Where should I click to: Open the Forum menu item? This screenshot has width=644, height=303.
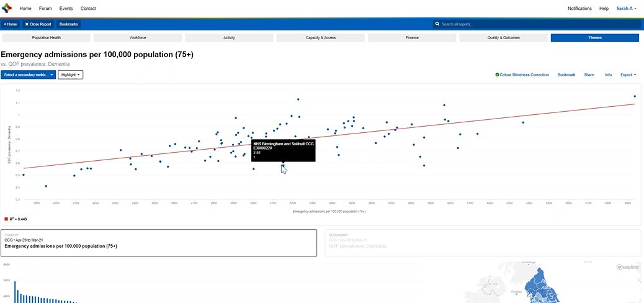[x=45, y=8]
